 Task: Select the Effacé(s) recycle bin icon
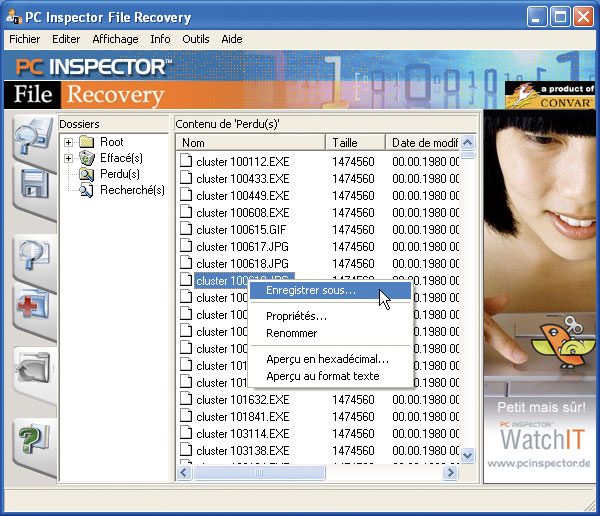pyautogui.click(x=87, y=158)
